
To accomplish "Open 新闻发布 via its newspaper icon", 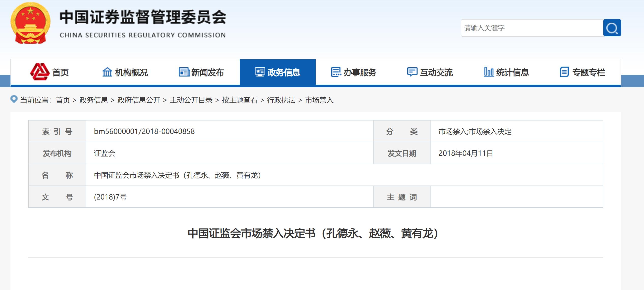I will 184,72.
